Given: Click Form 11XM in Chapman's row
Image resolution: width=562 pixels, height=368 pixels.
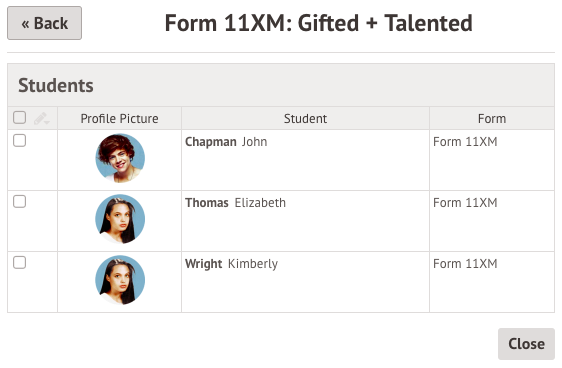Looking at the screenshot, I should click(x=465, y=142).
